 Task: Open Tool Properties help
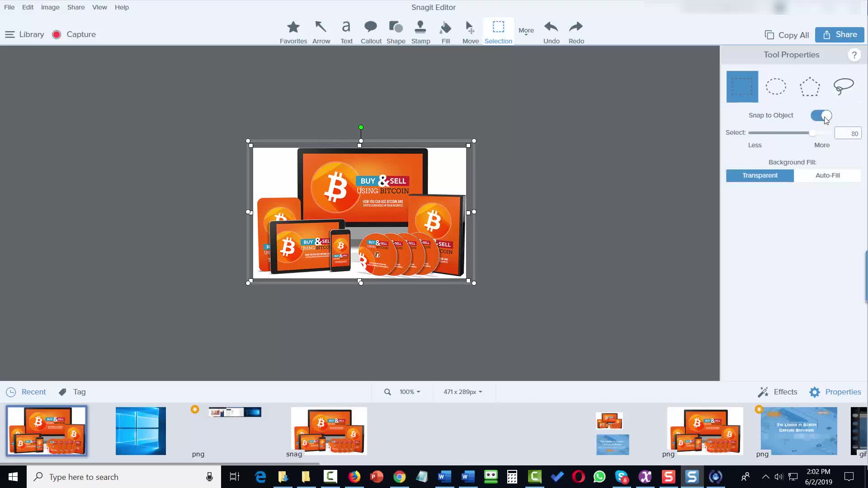854,55
